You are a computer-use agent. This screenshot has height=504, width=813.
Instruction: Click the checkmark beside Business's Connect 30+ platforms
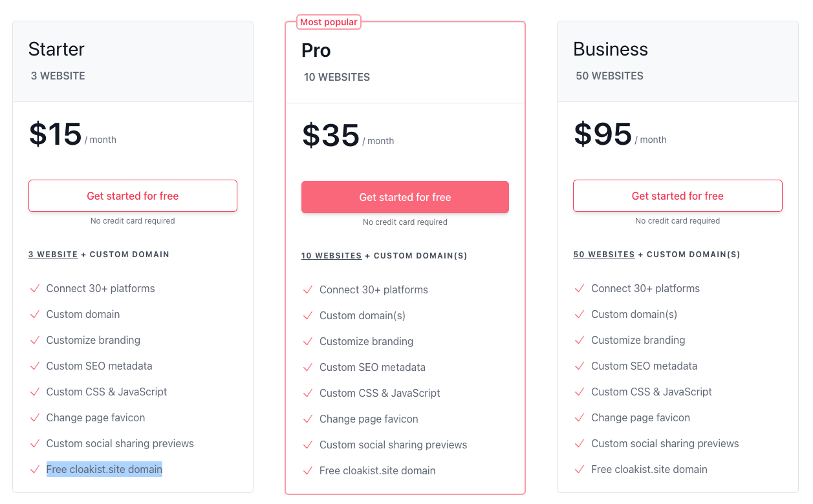580,289
